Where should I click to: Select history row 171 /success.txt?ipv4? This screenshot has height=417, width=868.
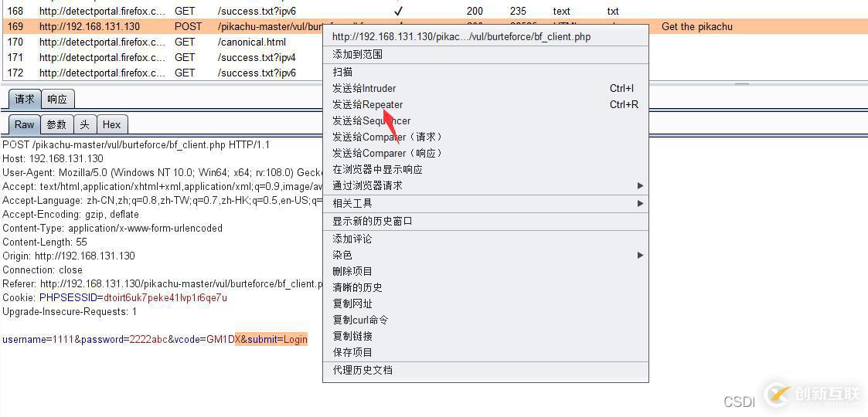163,57
